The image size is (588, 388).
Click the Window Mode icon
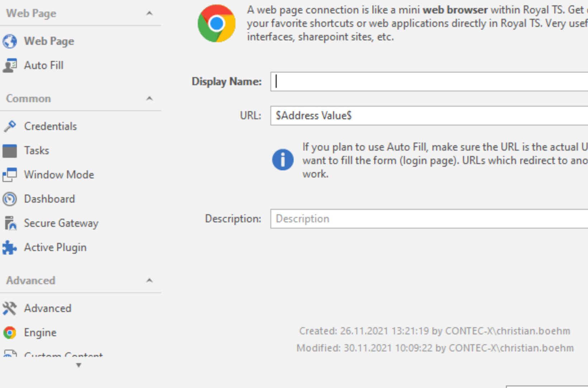point(10,175)
